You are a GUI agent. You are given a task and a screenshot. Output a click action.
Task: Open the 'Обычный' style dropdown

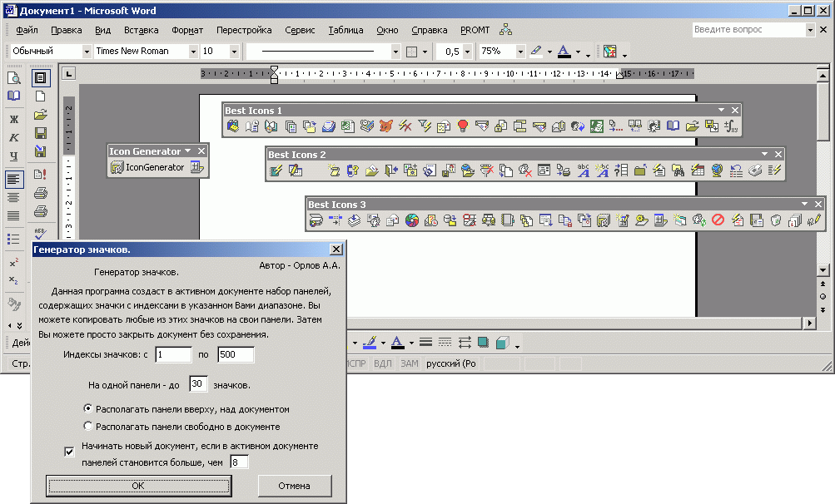click(x=86, y=52)
